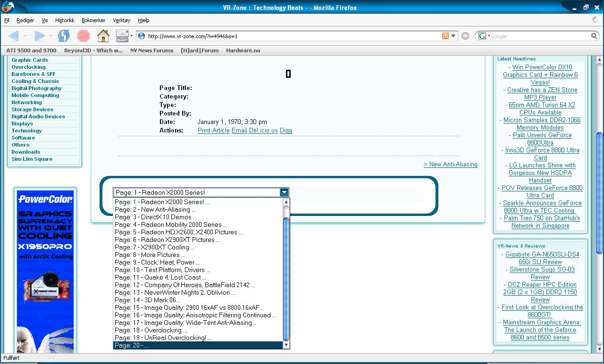Open the Fil menu

tap(7, 20)
